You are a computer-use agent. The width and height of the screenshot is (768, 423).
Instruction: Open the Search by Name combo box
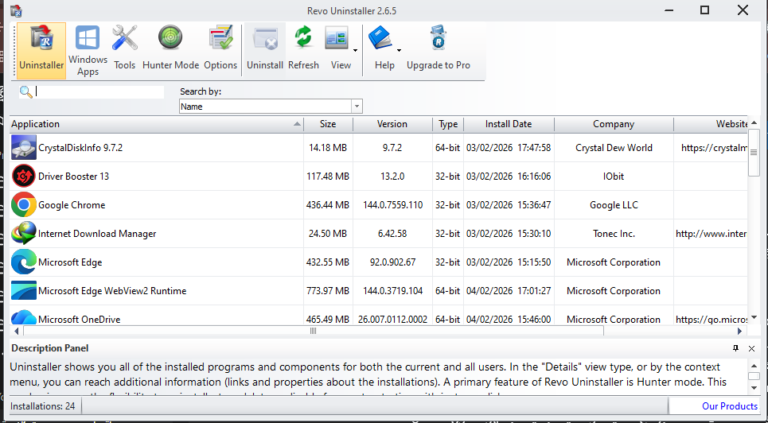pos(270,106)
